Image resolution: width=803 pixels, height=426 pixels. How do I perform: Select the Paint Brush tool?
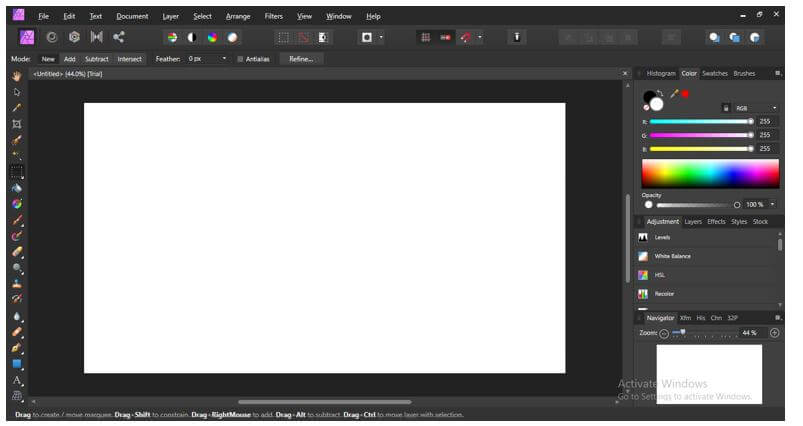17,220
